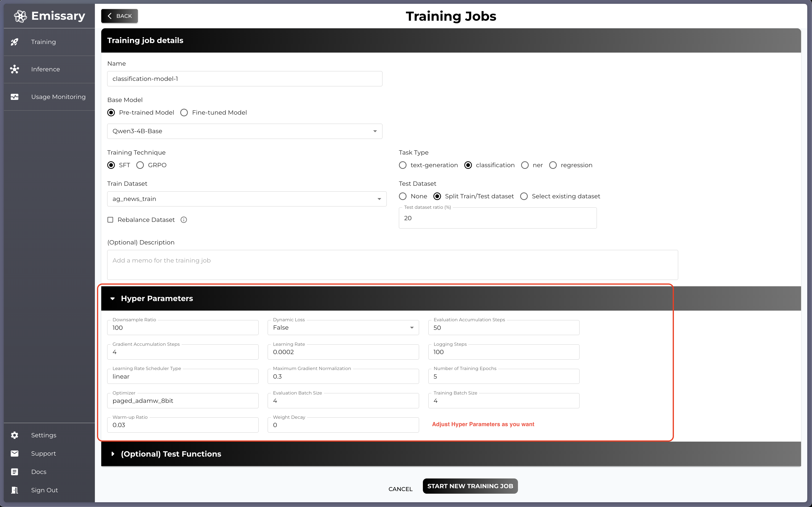
Task: Open Settings via the gear icon
Action: tap(14, 435)
